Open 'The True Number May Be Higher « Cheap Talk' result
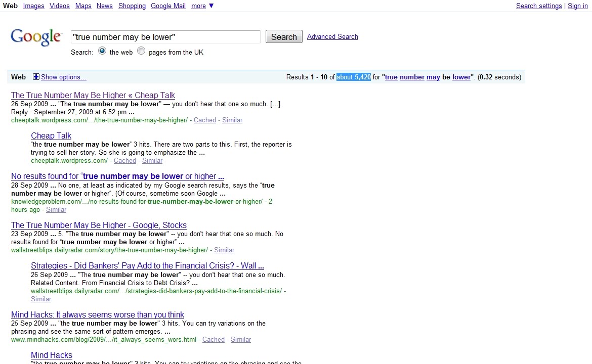Viewport: 592px width, 364px height. [93, 95]
